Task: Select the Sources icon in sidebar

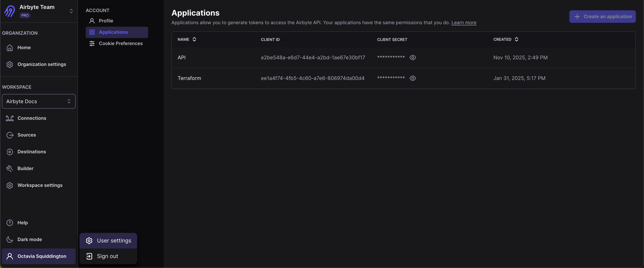Action: (10, 135)
